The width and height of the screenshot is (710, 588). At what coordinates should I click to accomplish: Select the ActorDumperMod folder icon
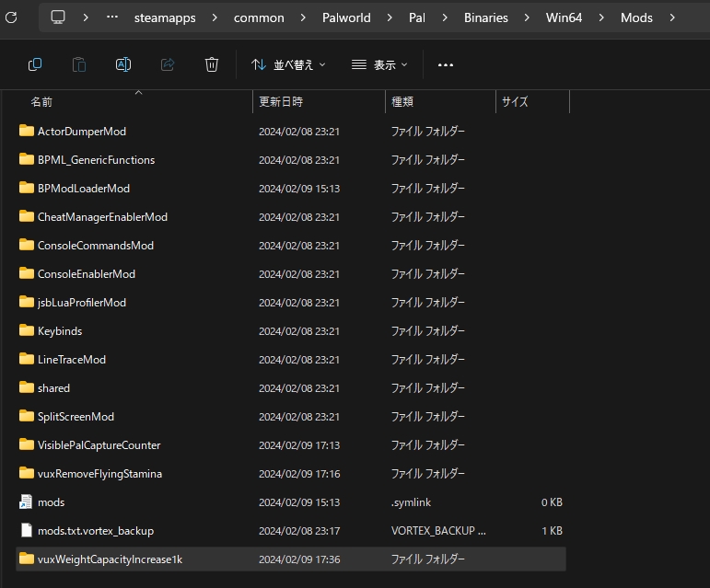(x=27, y=131)
